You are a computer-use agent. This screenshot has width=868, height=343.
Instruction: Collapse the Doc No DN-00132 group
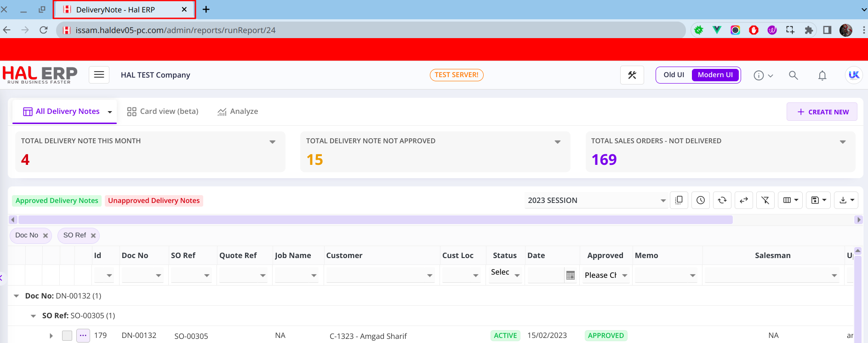[x=17, y=296]
